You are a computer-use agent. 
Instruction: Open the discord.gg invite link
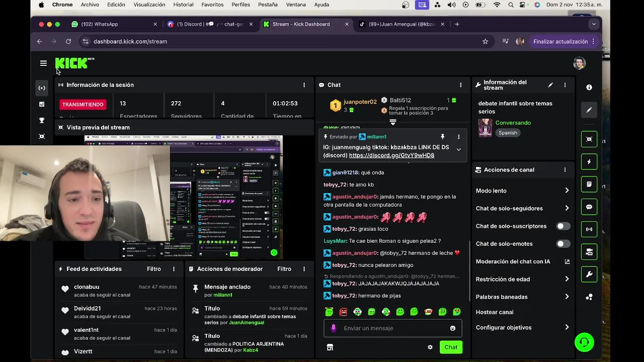[x=391, y=155]
